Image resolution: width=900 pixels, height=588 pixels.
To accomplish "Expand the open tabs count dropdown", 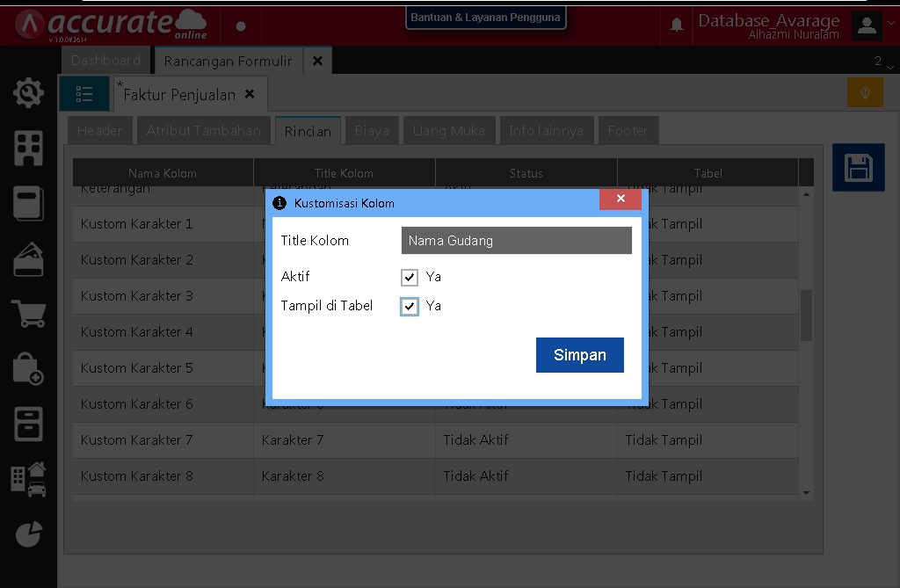I will click(x=882, y=62).
